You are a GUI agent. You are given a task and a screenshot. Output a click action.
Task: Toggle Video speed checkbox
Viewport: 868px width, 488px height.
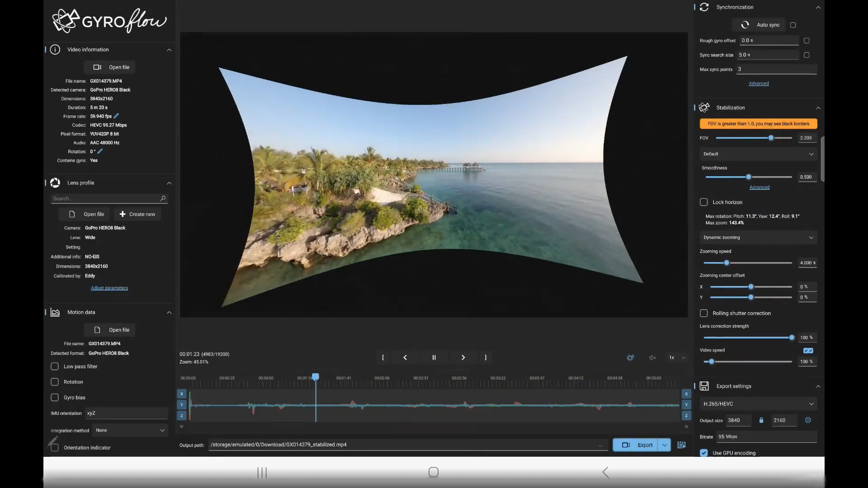tap(808, 351)
